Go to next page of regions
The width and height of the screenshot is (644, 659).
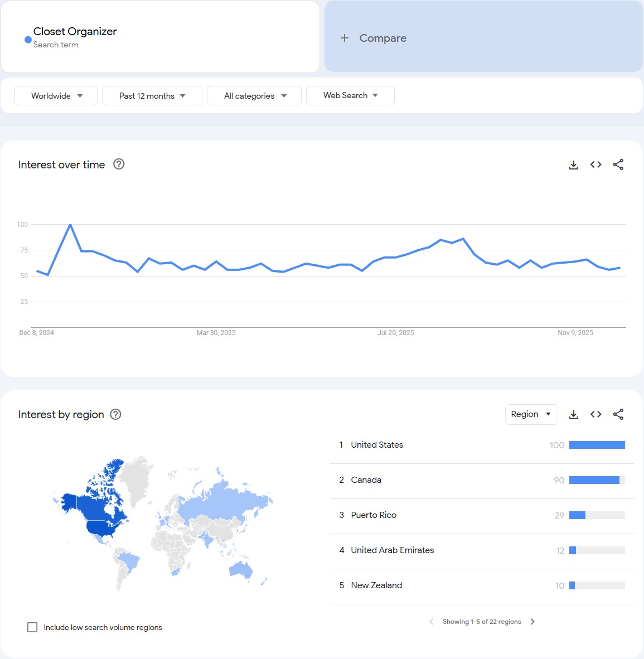coord(532,622)
